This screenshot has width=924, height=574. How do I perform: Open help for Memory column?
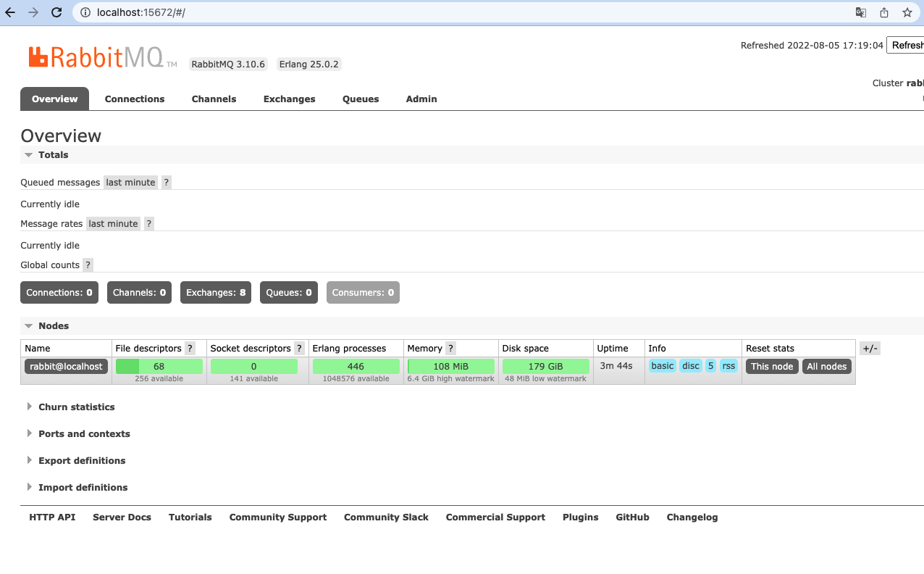450,349
